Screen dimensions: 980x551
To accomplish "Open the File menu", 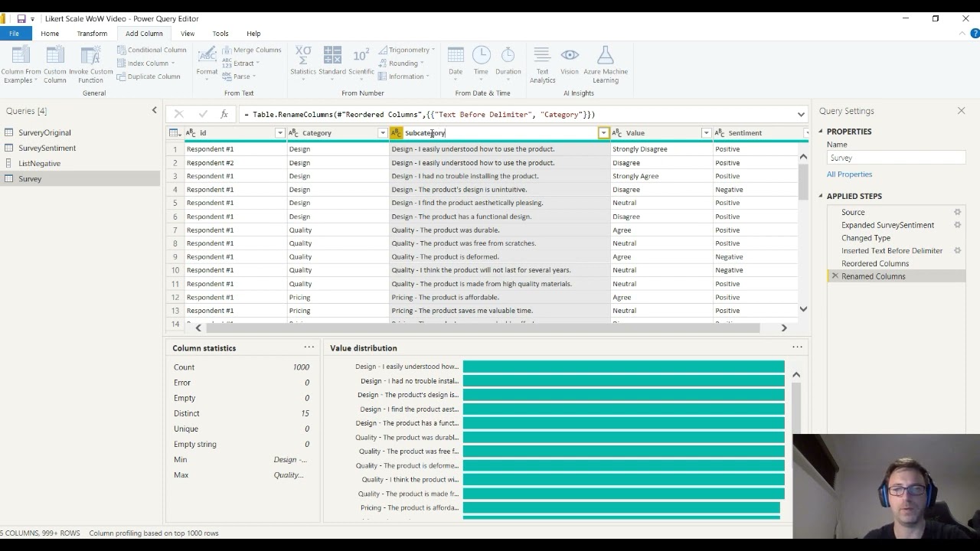I will 14,34.
